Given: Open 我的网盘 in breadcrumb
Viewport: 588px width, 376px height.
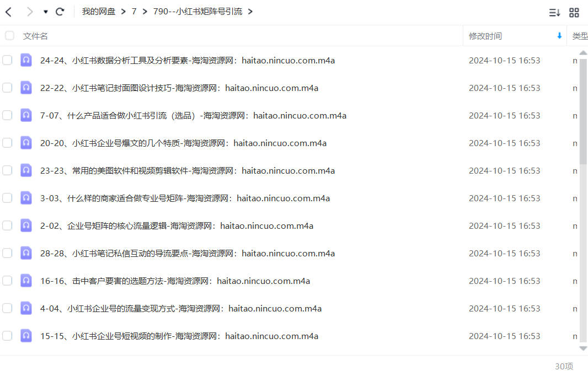Looking at the screenshot, I should click(99, 12).
